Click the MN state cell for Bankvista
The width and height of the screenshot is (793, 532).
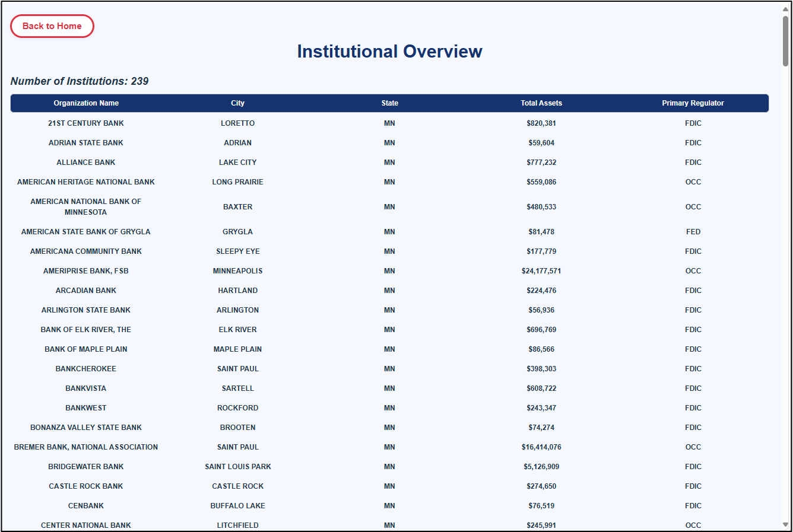[389, 388]
